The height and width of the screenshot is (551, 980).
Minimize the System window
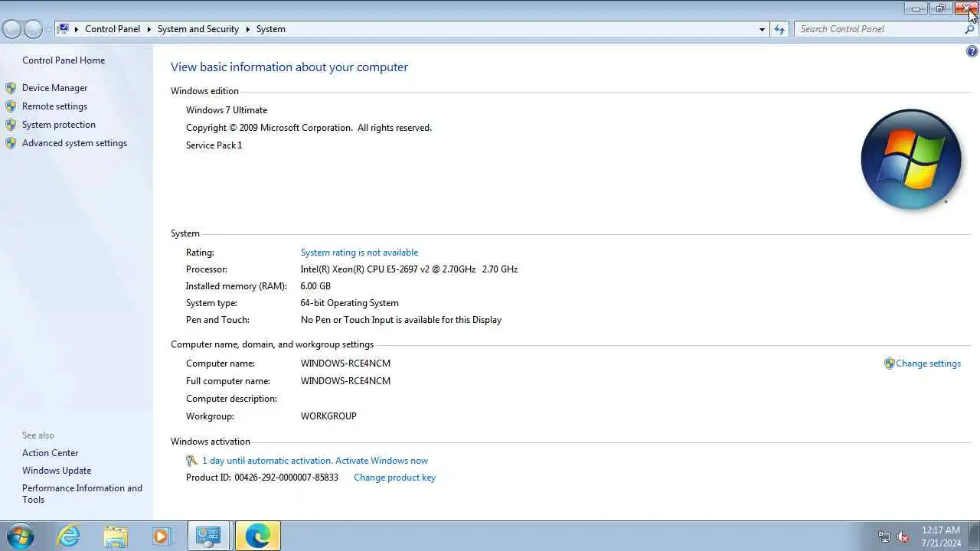pos(916,8)
